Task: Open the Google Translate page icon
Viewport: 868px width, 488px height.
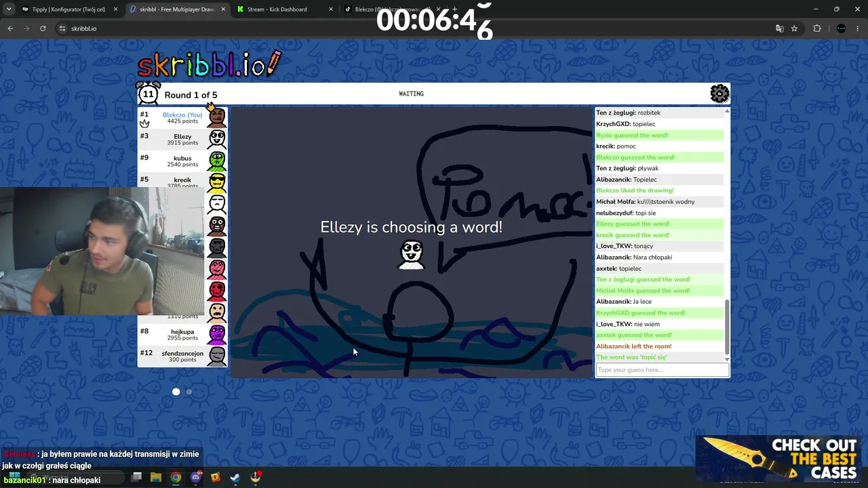Action: [779, 28]
